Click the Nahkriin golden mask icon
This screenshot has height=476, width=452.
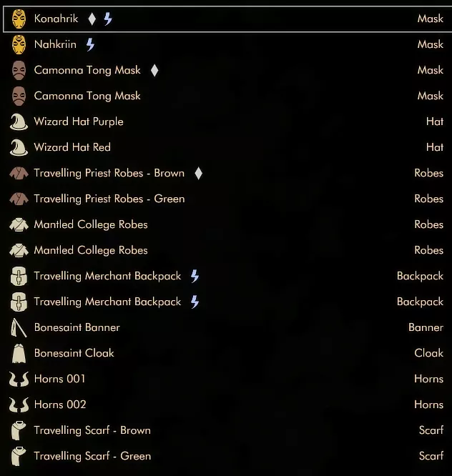coord(19,44)
